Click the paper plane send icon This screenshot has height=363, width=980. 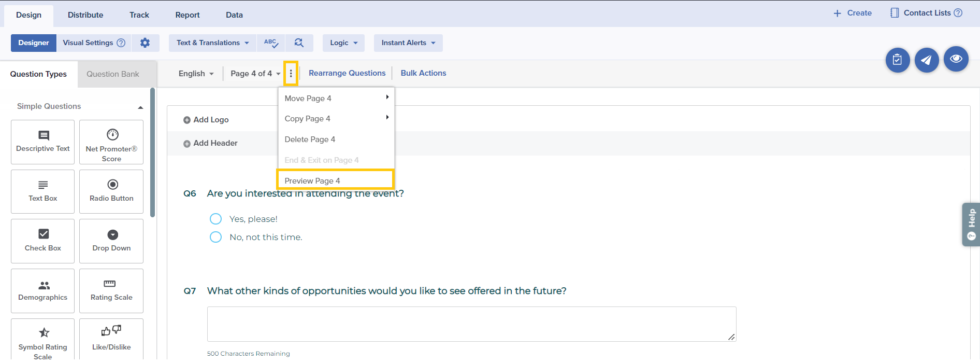click(927, 60)
